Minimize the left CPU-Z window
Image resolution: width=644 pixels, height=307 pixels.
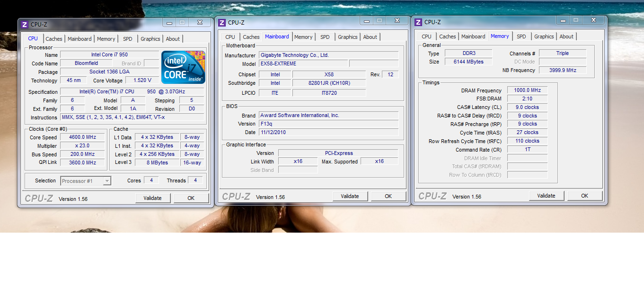coord(169,22)
